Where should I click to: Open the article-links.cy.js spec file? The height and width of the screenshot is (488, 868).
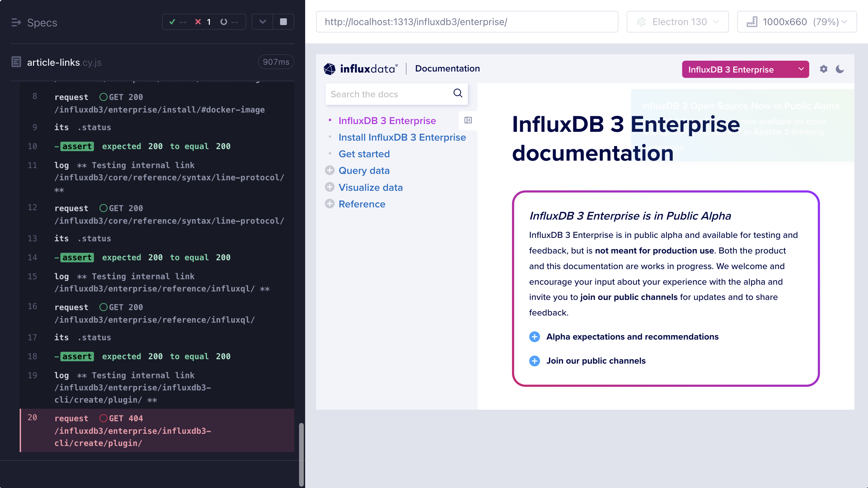(64, 62)
